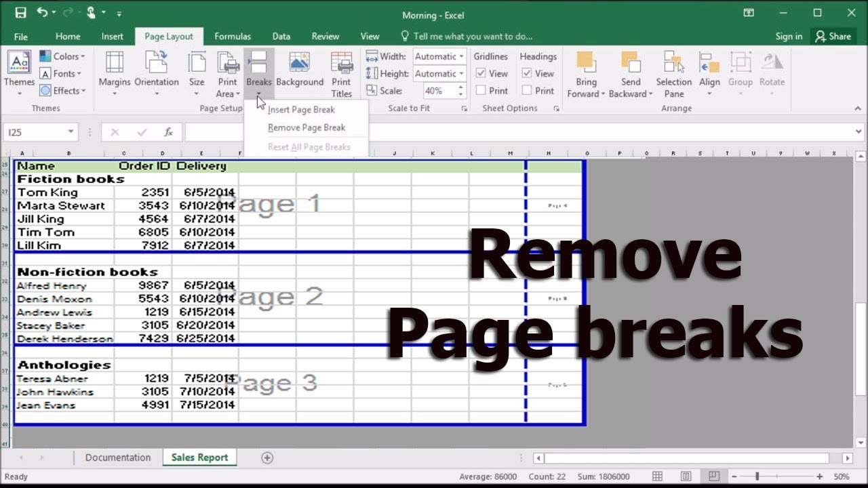Click the Share button

coord(833,37)
